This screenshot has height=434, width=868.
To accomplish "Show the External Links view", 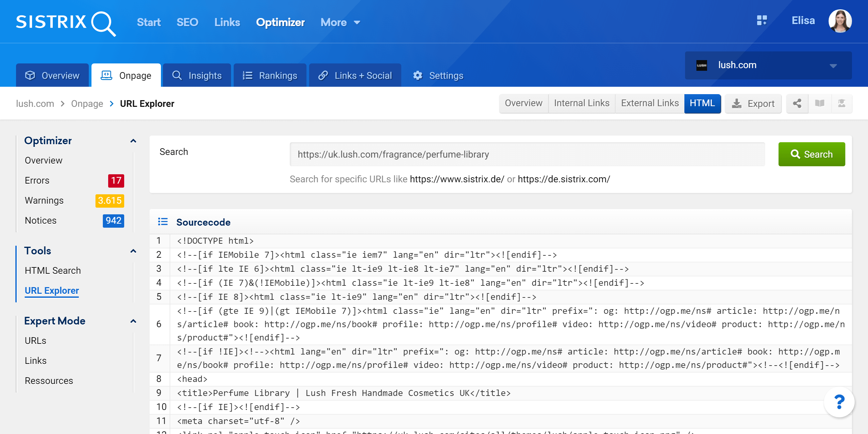I will pyautogui.click(x=650, y=103).
